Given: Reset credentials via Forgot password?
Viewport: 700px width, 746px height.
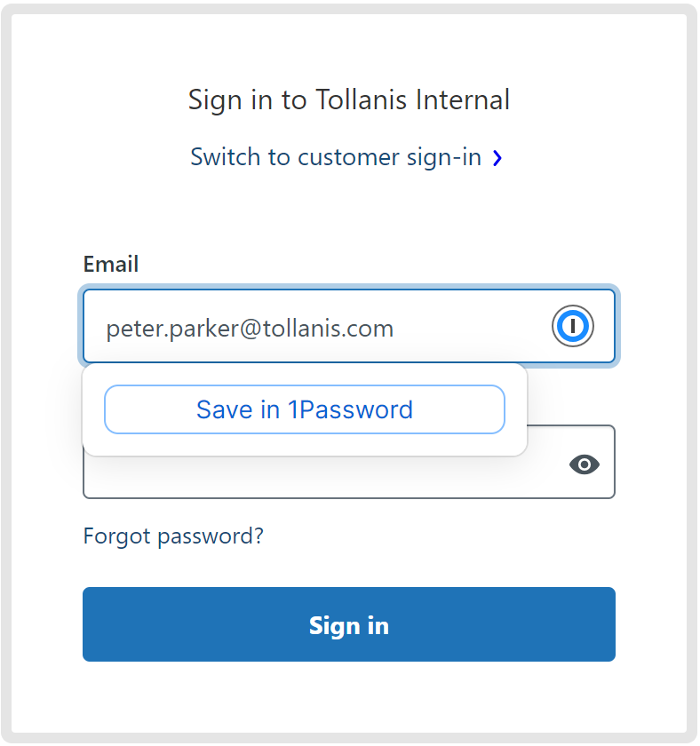Looking at the screenshot, I should (x=173, y=536).
